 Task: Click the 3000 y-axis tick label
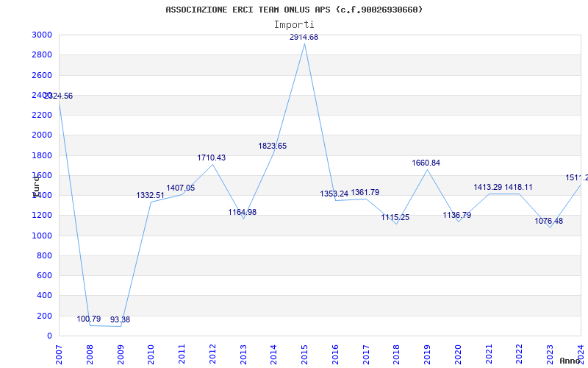click(42, 35)
